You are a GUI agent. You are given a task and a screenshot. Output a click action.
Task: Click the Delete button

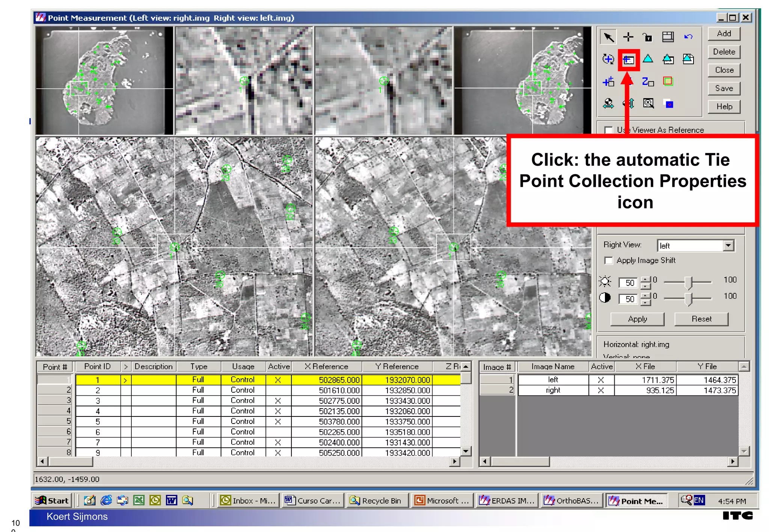(724, 52)
